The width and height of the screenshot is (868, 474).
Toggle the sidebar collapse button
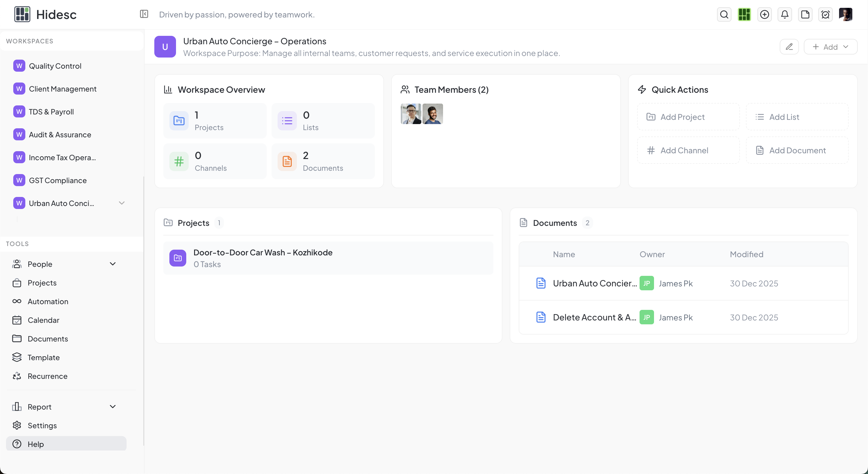[x=144, y=14]
